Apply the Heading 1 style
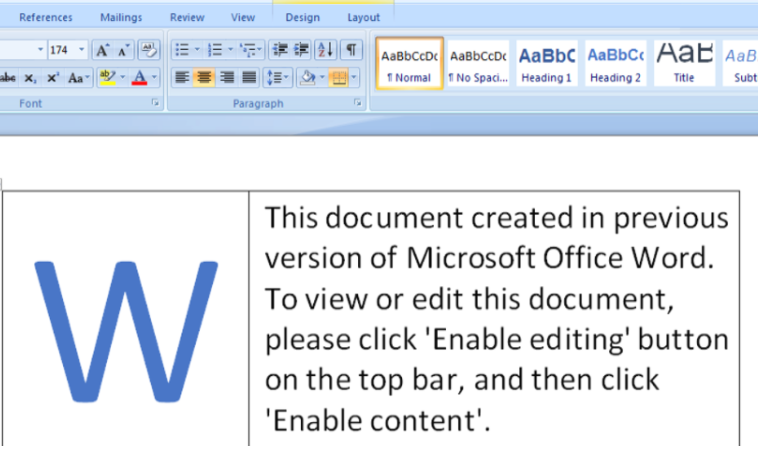 tap(546, 64)
